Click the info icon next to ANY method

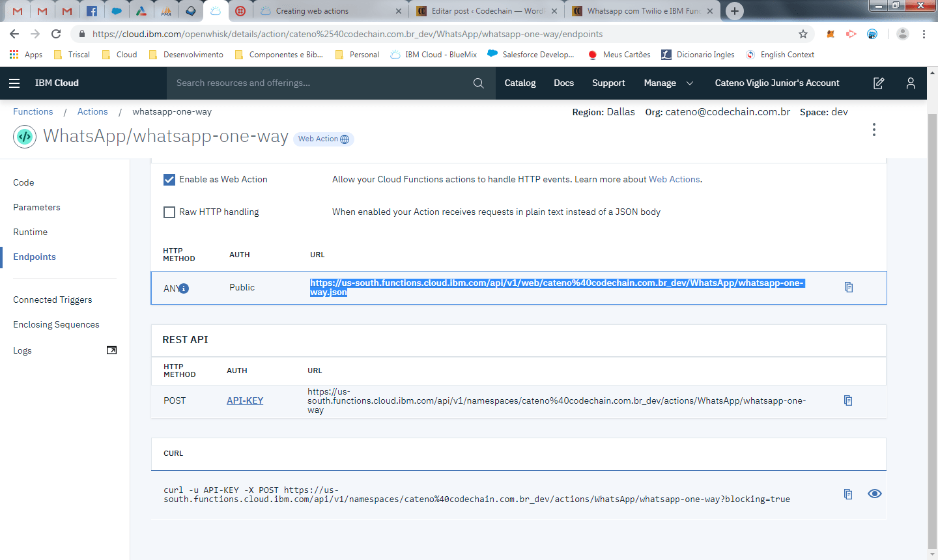(x=184, y=288)
